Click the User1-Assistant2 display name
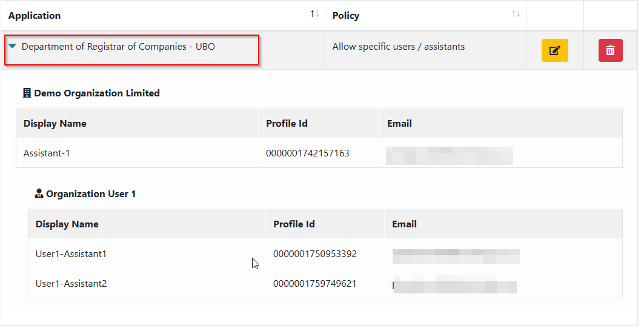The height and width of the screenshot is (328, 644). pos(71,284)
